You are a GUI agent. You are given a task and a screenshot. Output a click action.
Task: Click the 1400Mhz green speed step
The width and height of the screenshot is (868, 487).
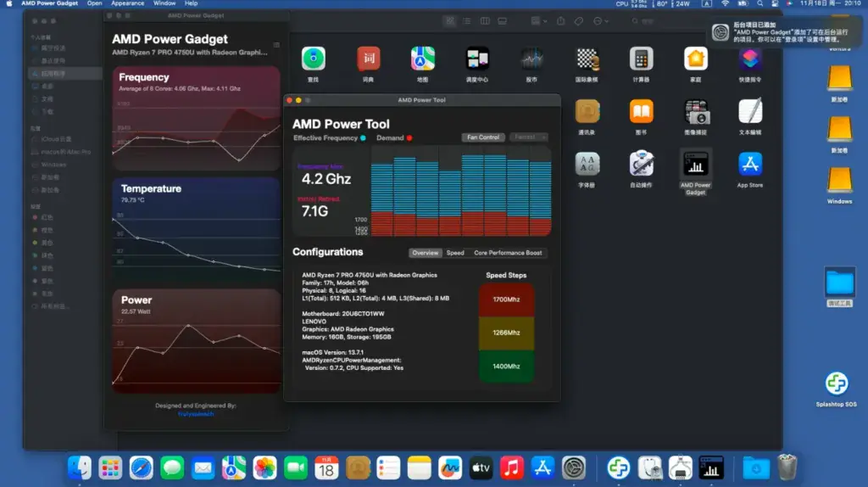click(506, 367)
